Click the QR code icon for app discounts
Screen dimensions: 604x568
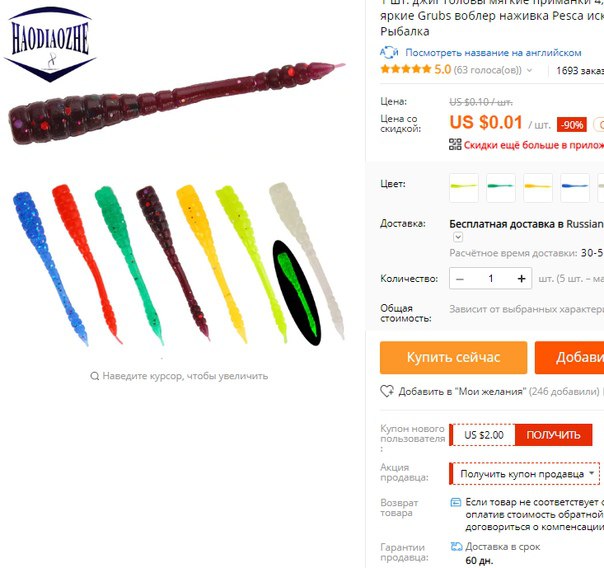tap(455, 144)
